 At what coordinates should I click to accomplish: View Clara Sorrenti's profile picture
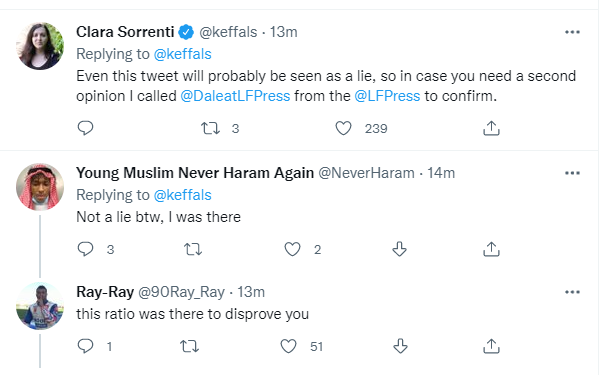click(x=40, y=46)
